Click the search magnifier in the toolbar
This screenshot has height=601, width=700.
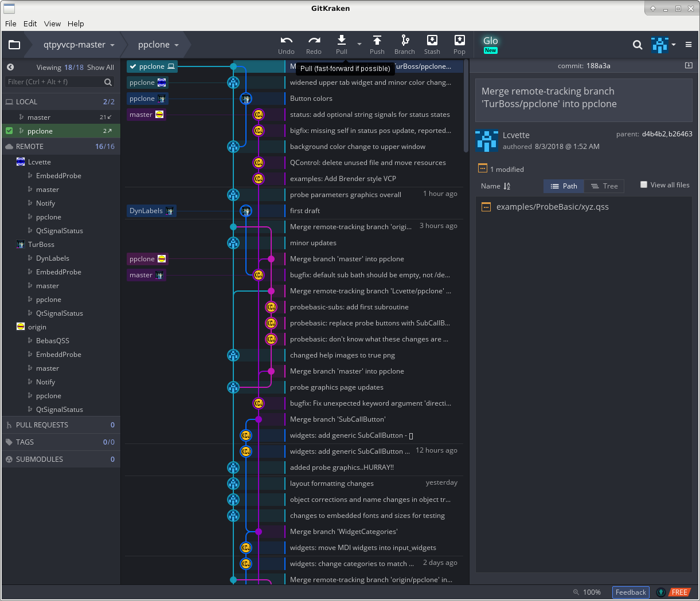coord(638,45)
